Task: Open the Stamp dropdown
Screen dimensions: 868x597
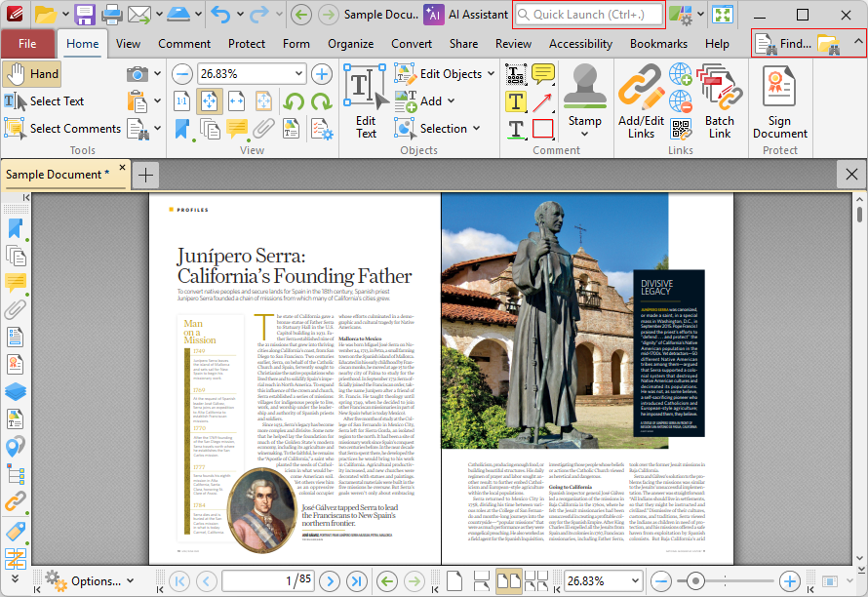Action: click(x=584, y=134)
